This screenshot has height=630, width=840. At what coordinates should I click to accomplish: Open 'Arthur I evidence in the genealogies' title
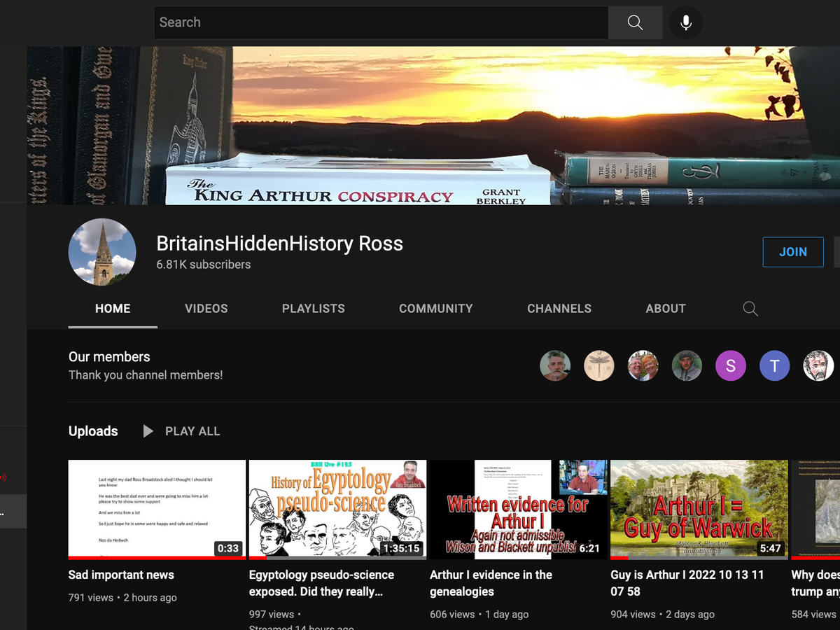pyautogui.click(x=491, y=582)
